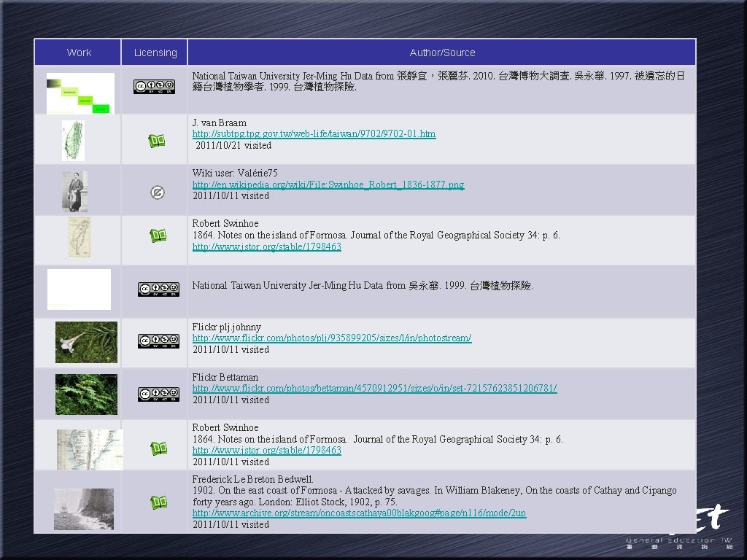This screenshot has width=747, height=560.
Task: Click the Licensing column header
Action: [155, 52]
